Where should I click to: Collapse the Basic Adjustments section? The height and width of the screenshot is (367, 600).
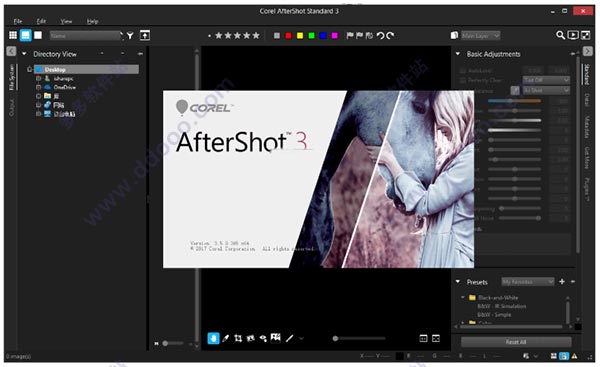click(x=458, y=54)
